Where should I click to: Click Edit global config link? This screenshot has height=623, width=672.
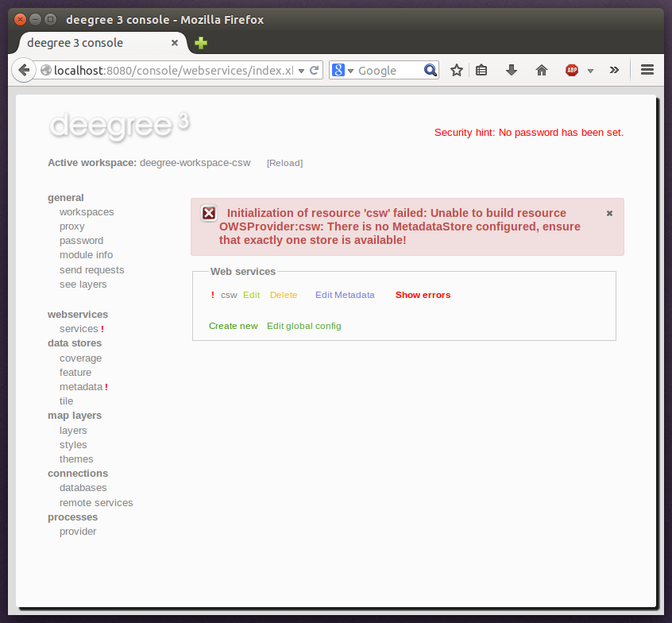[x=303, y=326]
